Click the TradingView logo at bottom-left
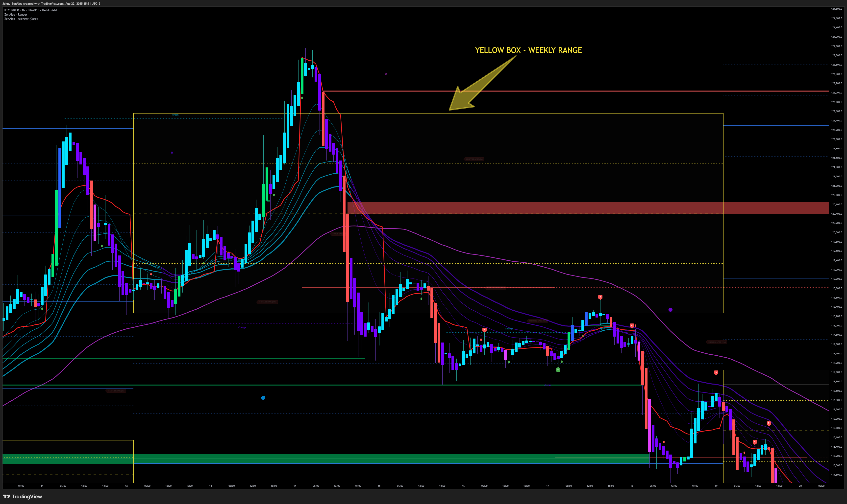847x504 pixels. (x=23, y=496)
